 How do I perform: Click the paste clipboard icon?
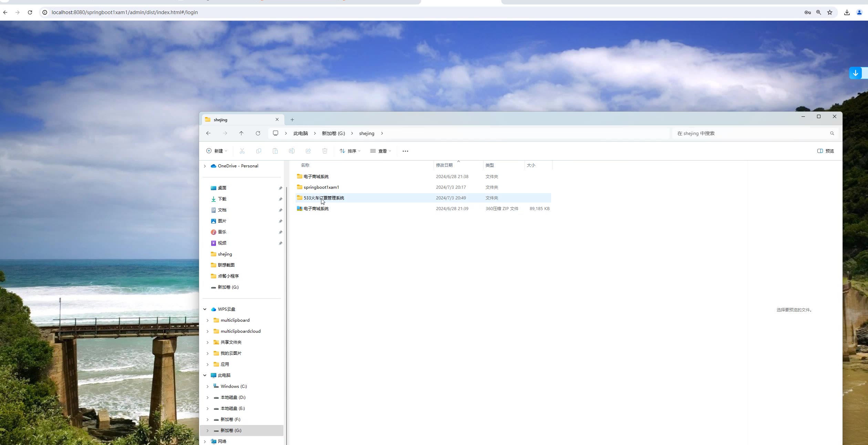(x=275, y=151)
